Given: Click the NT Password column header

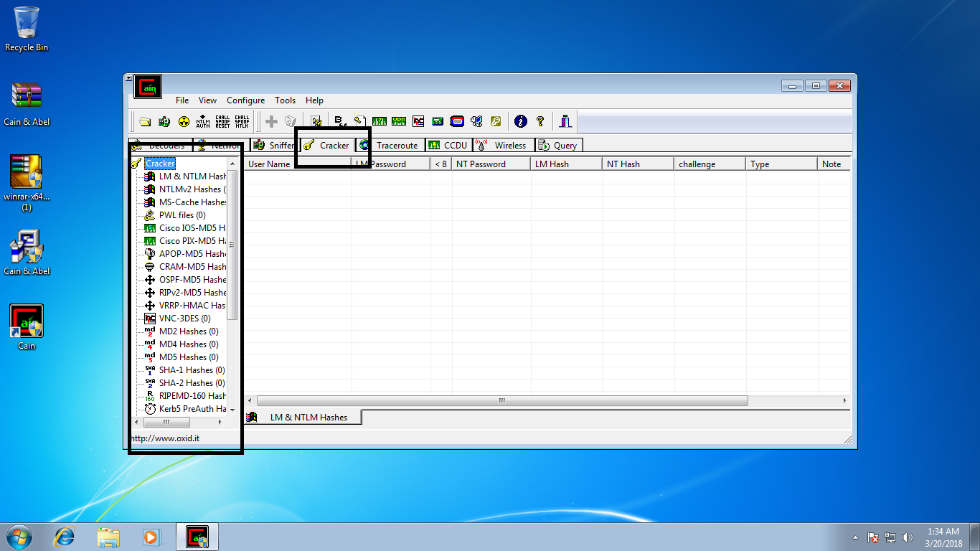Looking at the screenshot, I should [x=481, y=164].
